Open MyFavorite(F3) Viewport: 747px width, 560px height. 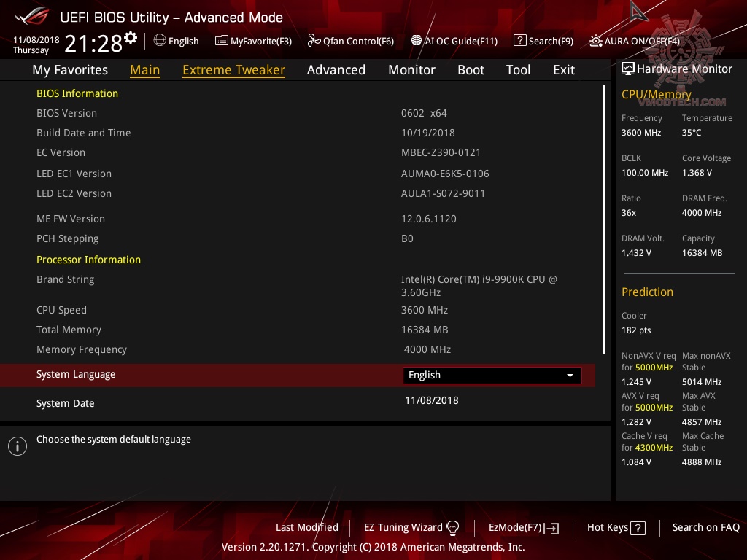coord(253,41)
